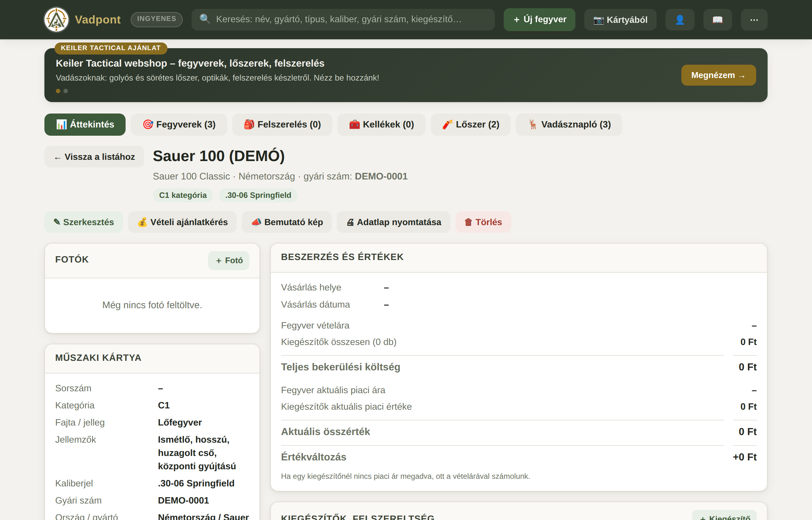Switch to the Áttekintés tab
This screenshot has height=520, width=812.
pos(85,125)
